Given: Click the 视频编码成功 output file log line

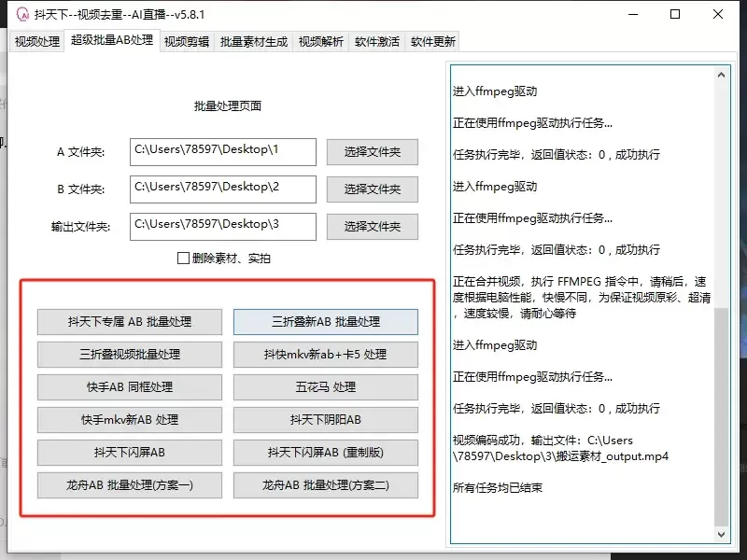Looking at the screenshot, I should tap(560, 448).
